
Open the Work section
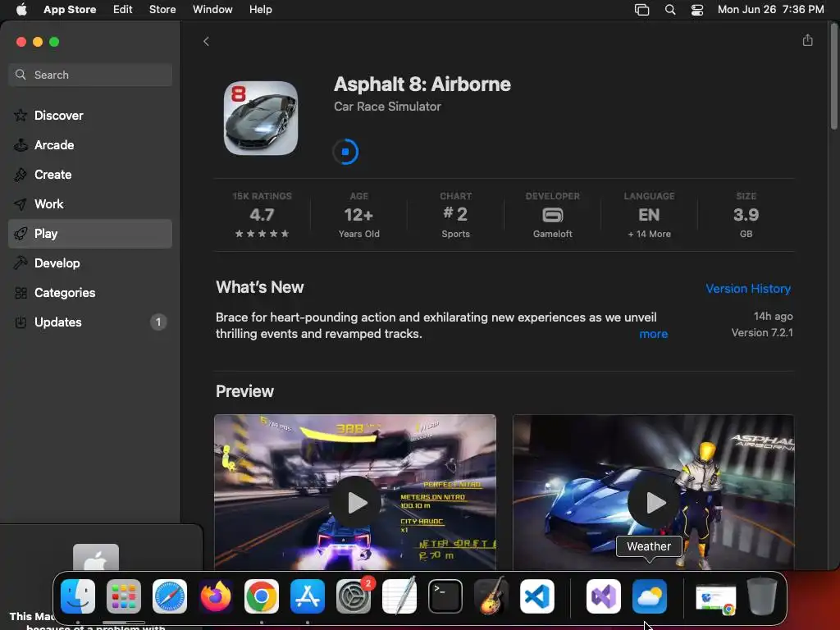(x=90, y=203)
